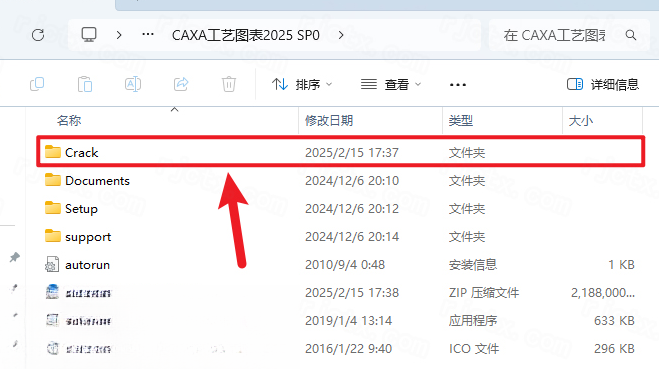Click the 应用程序 type cell
Image resolution: width=659 pixels, height=369 pixels.
[x=473, y=321]
